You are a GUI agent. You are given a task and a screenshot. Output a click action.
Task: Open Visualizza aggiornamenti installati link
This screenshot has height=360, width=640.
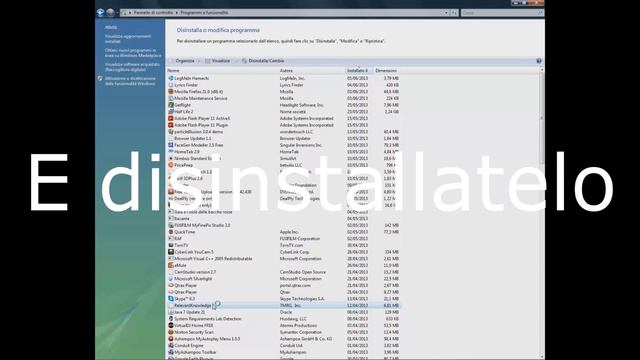[127, 39]
